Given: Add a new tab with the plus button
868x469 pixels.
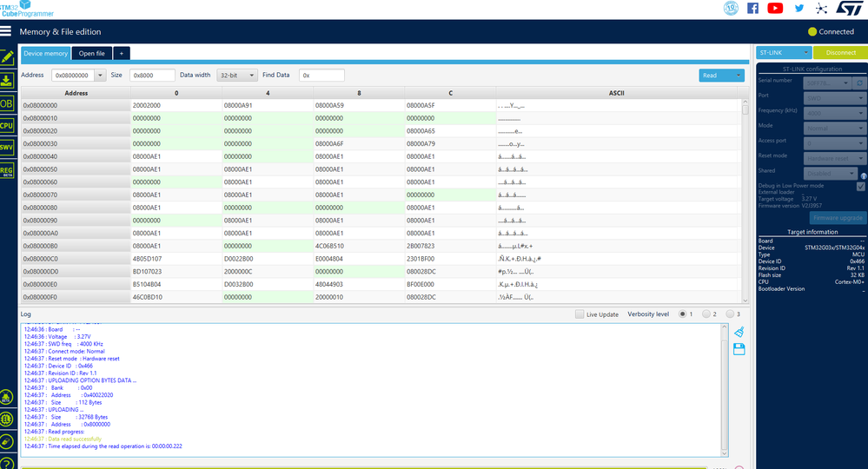Looking at the screenshot, I should 122,53.
